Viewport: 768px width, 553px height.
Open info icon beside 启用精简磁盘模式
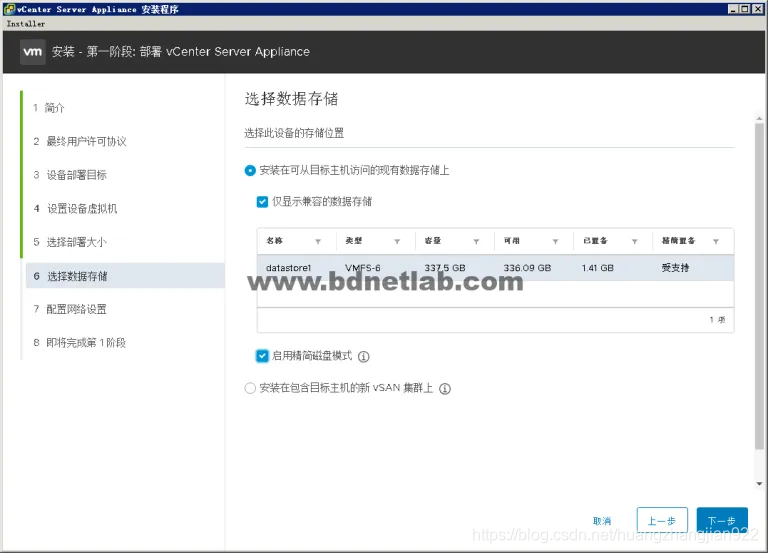[363, 357]
